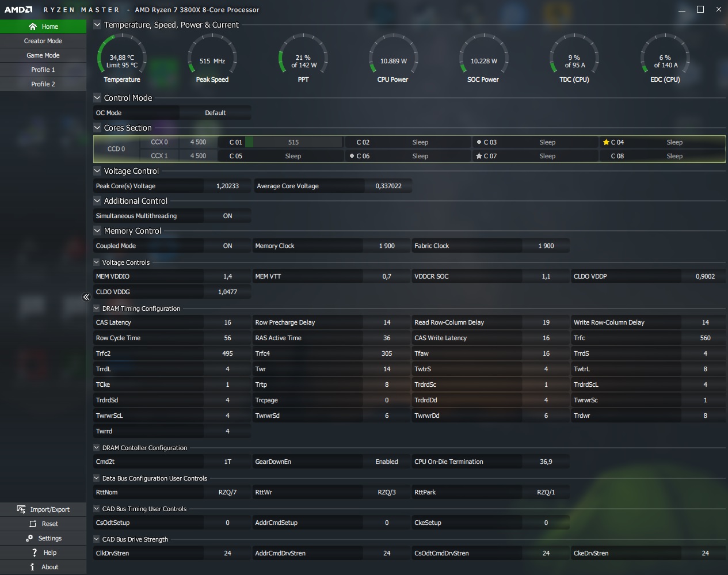Viewport: 728px width, 575px height.
Task: Click Coupled Mode ON value
Action: point(227,246)
